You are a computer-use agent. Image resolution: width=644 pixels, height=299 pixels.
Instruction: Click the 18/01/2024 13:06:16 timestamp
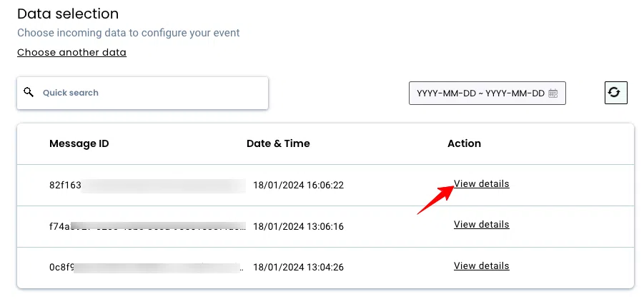click(x=298, y=226)
